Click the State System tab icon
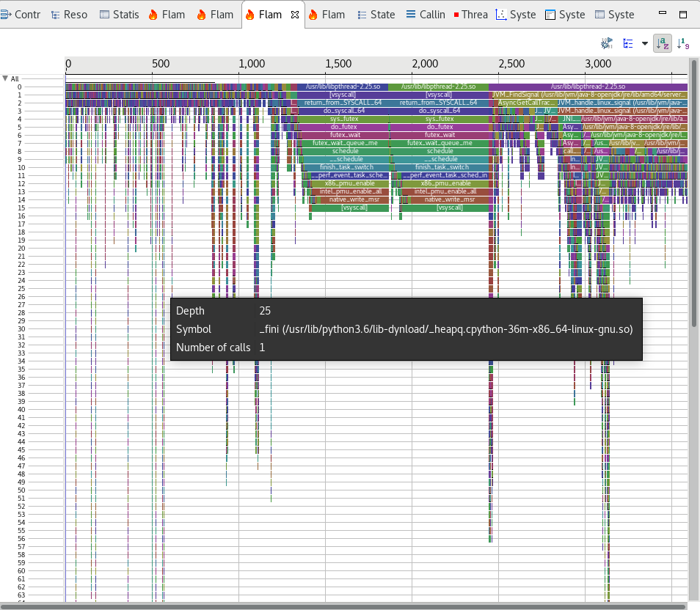700x610 pixels. (362, 15)
